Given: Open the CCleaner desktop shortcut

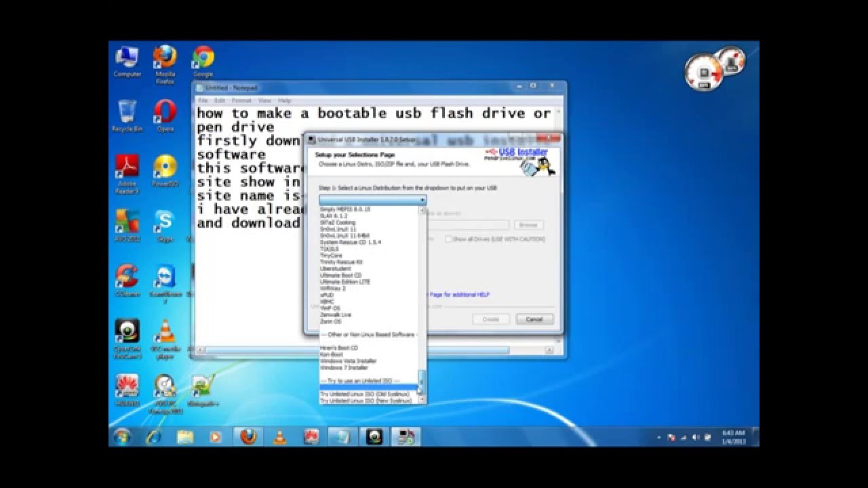Looking at the screenshot, I should pos(127,280).
